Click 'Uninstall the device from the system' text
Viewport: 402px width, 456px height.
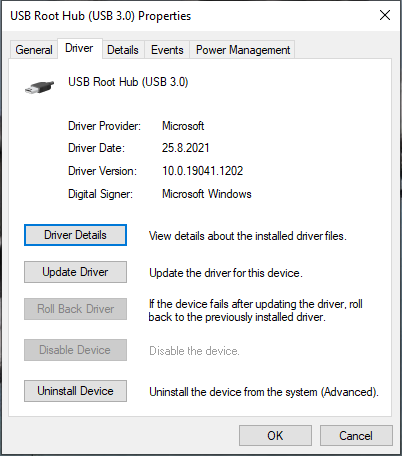[x=264, y=392]
